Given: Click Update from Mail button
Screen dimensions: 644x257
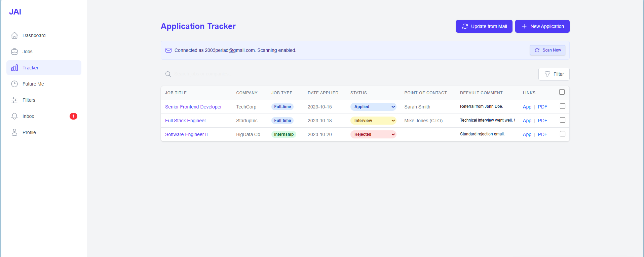Looking at the screenshot, I should (x=484, y=26).
